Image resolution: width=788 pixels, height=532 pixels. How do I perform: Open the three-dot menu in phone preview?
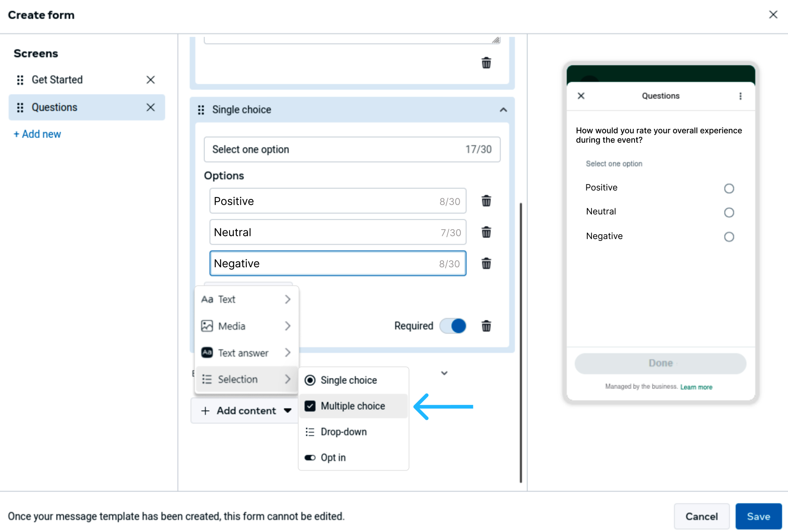pyautogui.click(x=740, y=96)
